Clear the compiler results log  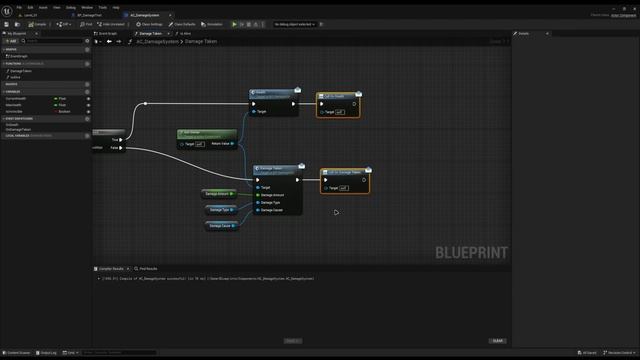[x=498, y=341]
